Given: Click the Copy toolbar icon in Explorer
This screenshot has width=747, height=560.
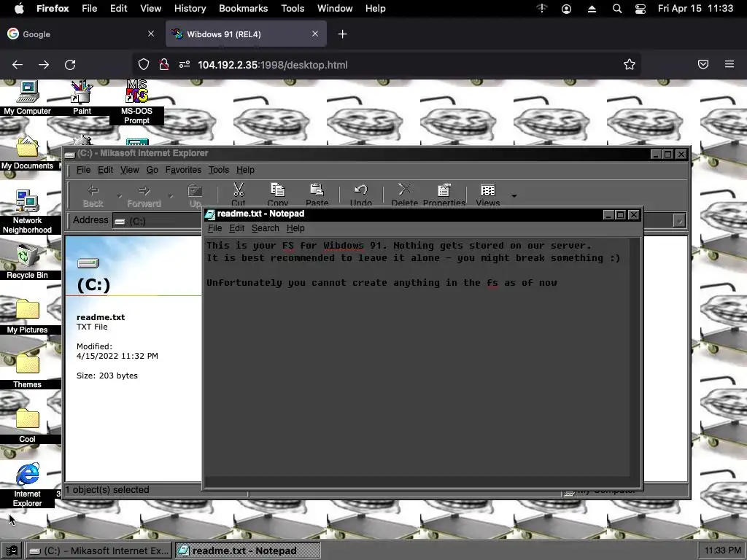Looking at the screenshot, I should (278, 195).
